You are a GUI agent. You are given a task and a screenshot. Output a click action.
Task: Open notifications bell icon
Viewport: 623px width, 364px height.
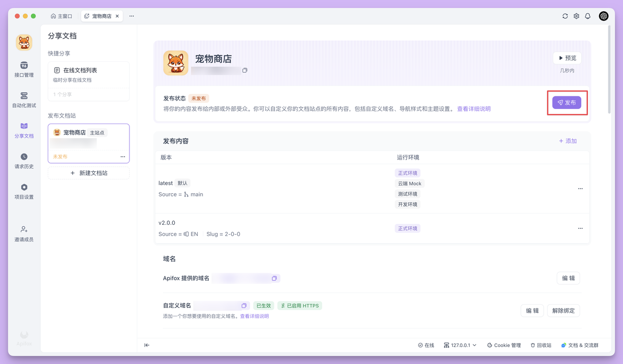coord(587,16)
